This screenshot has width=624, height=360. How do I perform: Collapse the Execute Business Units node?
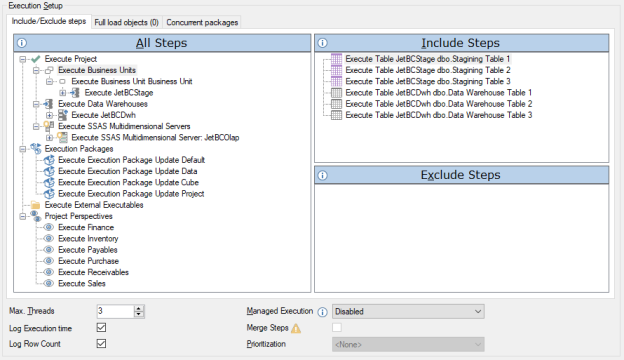(x=36, y=70)
